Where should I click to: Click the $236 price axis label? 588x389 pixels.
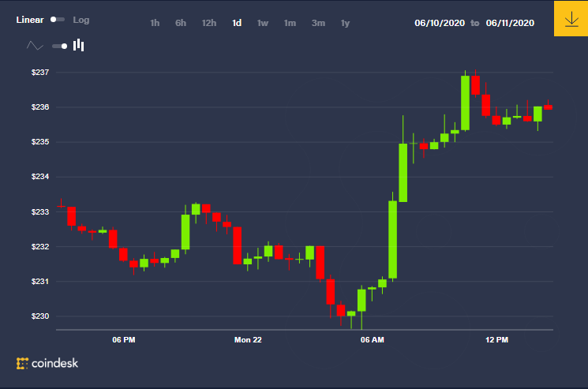point(40,107)
